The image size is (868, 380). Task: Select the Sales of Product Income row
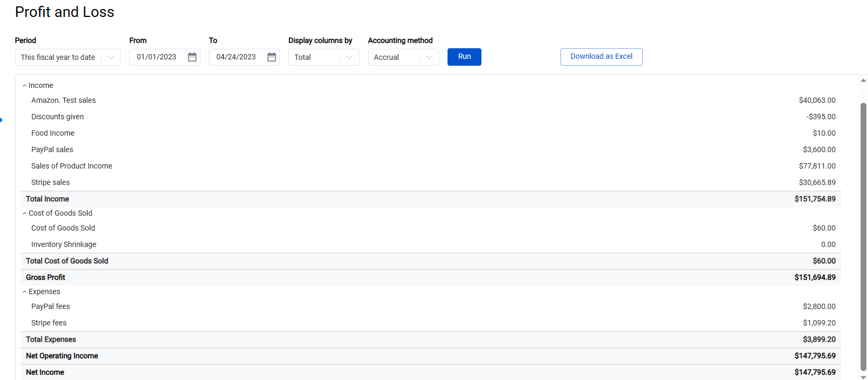(72, 166)
